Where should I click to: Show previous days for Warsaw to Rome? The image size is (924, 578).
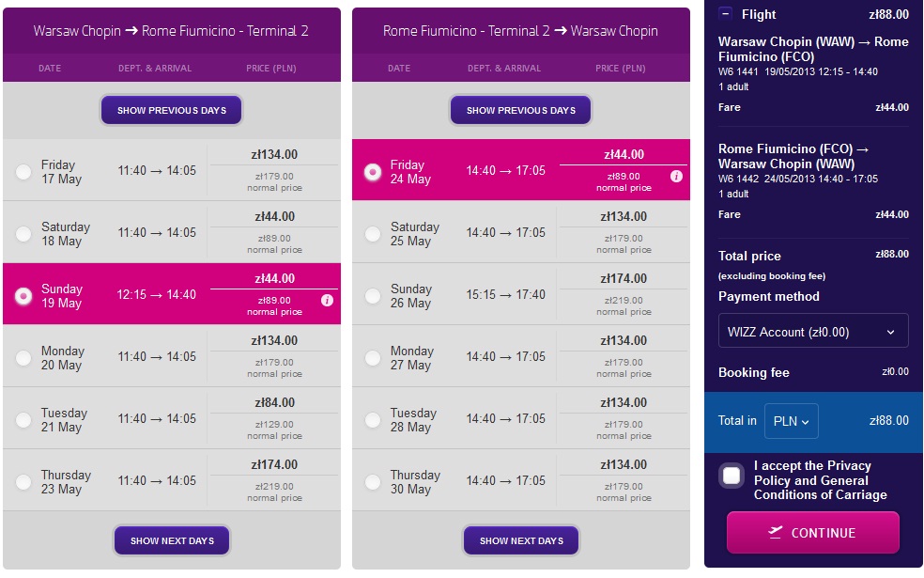tap(172, 110)
